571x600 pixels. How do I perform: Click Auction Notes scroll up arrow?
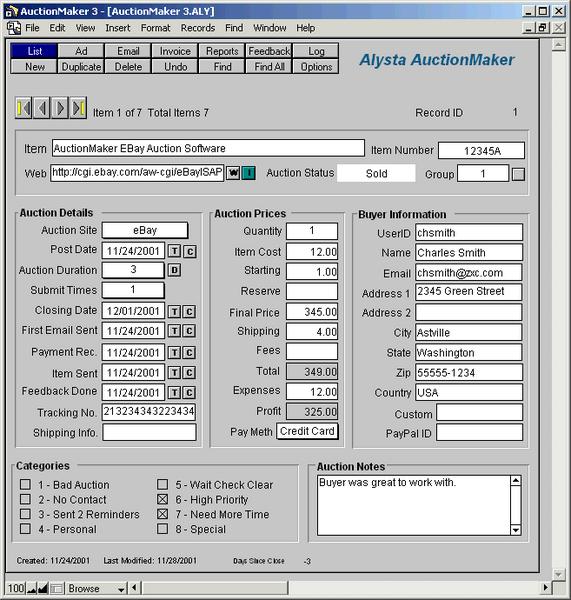tap(516, 481)
